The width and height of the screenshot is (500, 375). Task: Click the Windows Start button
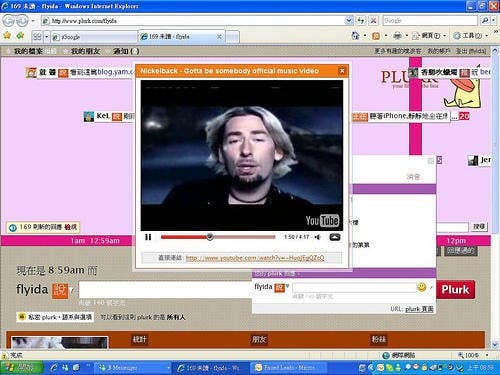tap(22, 368)
